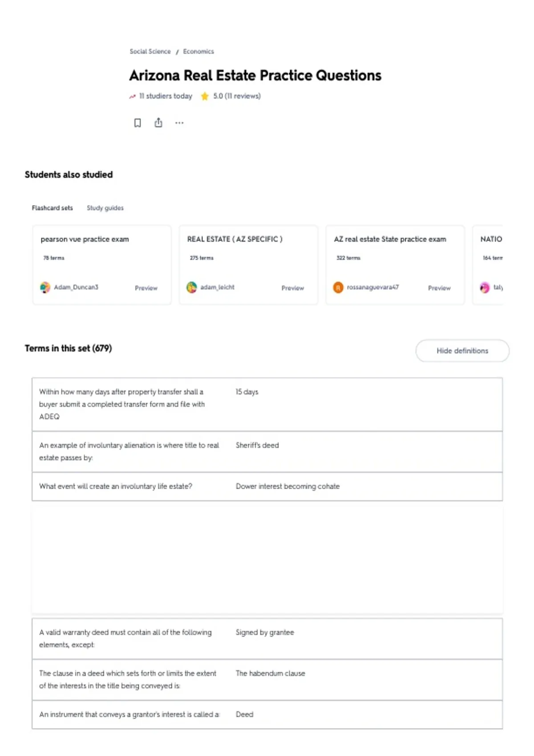Preview AZ real estate State practice exam
The height and width of the screenshot is (756, 534).
439,288
